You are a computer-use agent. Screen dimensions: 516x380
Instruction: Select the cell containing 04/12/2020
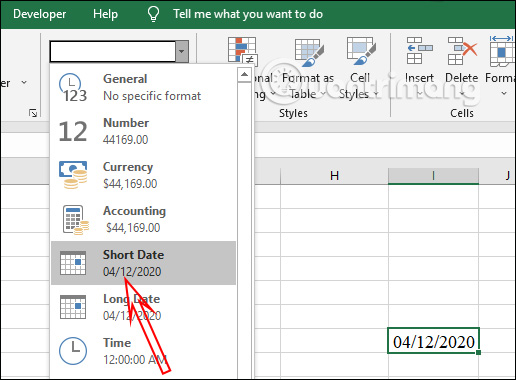[433, 341]
